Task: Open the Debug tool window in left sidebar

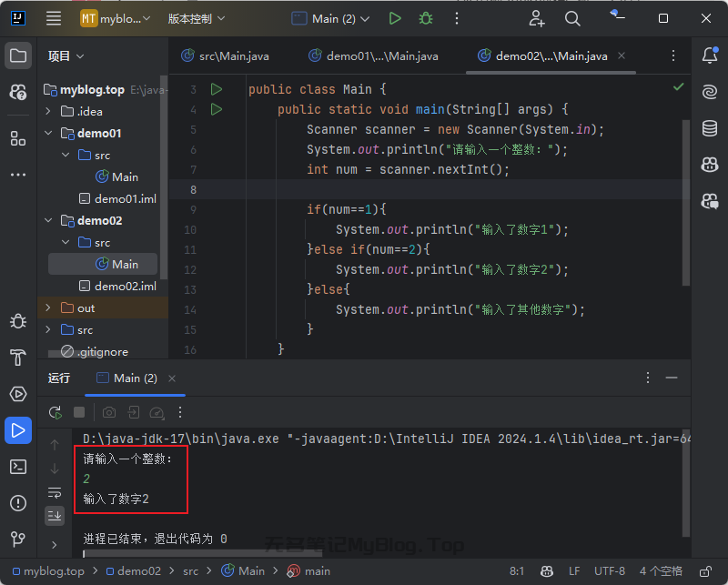Action: 18,321
